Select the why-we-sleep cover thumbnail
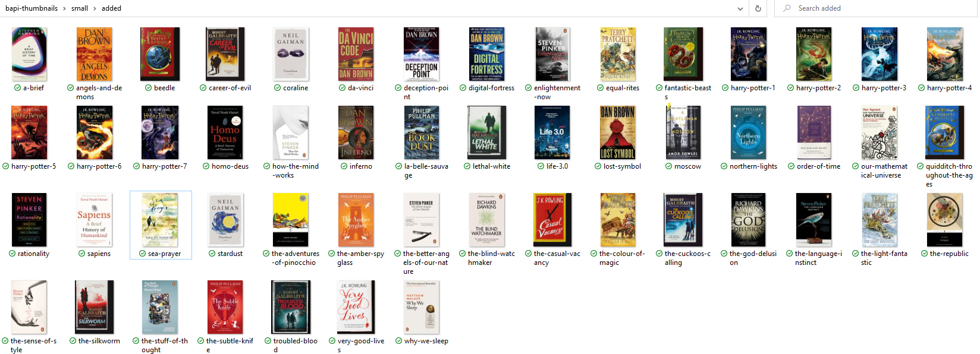980x354 pixels. point(422,307)
